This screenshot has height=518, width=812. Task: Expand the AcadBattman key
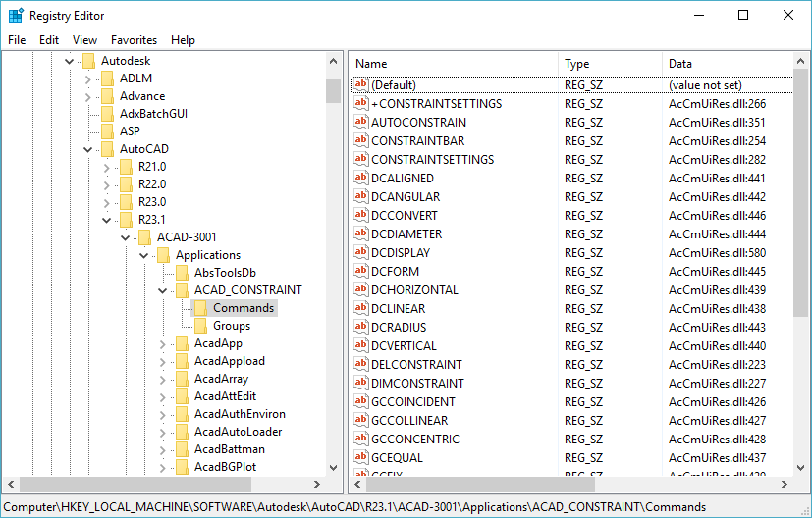click(163, 449)
